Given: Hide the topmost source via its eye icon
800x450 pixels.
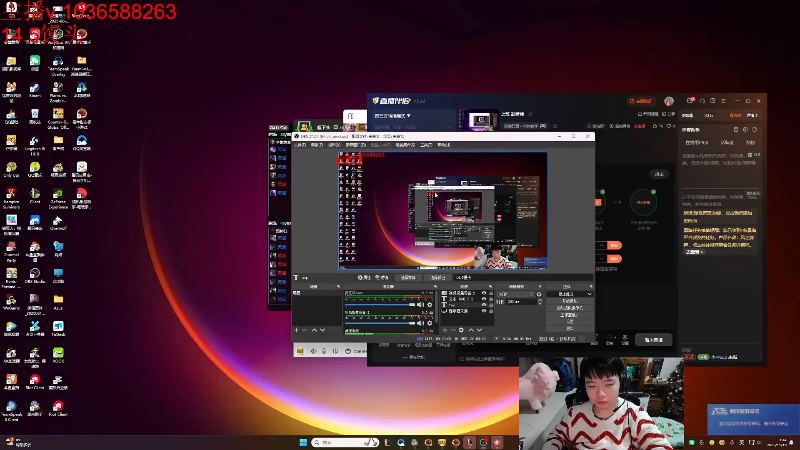Looking at the screenshot, I should (x=484, y=293).
